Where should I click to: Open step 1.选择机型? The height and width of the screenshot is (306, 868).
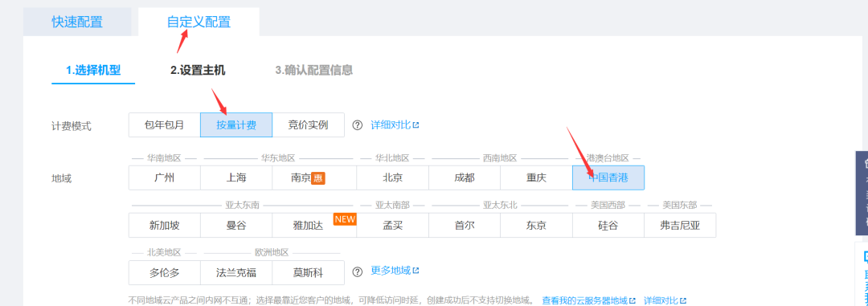pyautogui.click(x=93, y=70)
